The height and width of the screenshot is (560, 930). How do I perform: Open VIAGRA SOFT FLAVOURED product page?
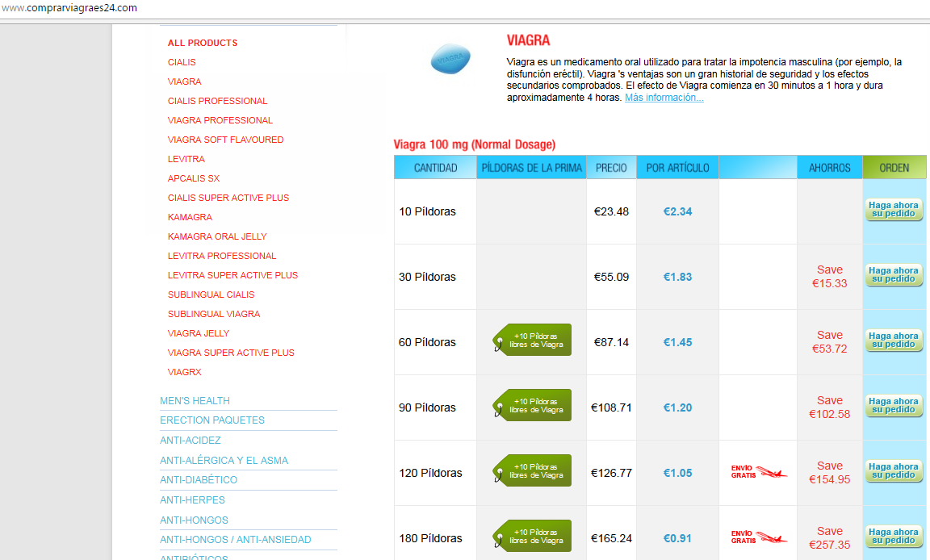click(x=225, y=140)
